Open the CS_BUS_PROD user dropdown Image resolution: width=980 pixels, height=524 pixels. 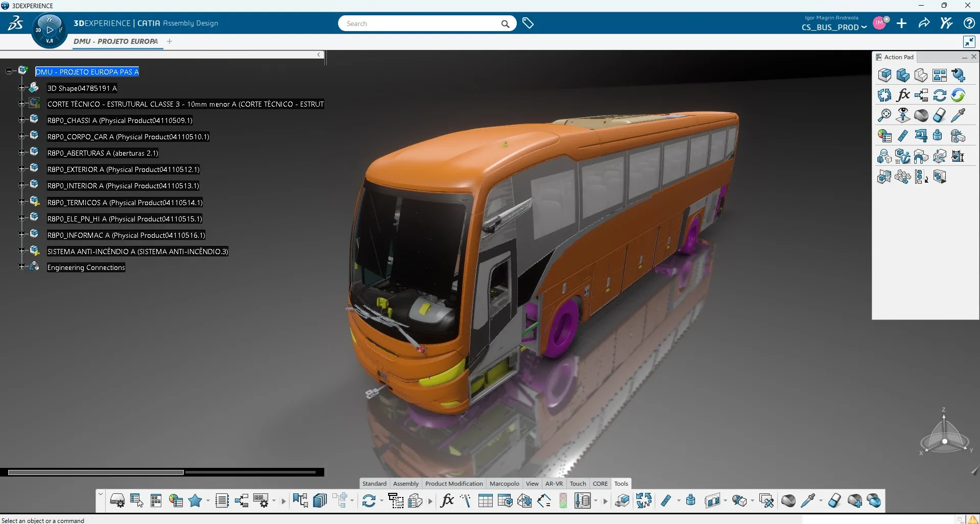pos(832,28)
